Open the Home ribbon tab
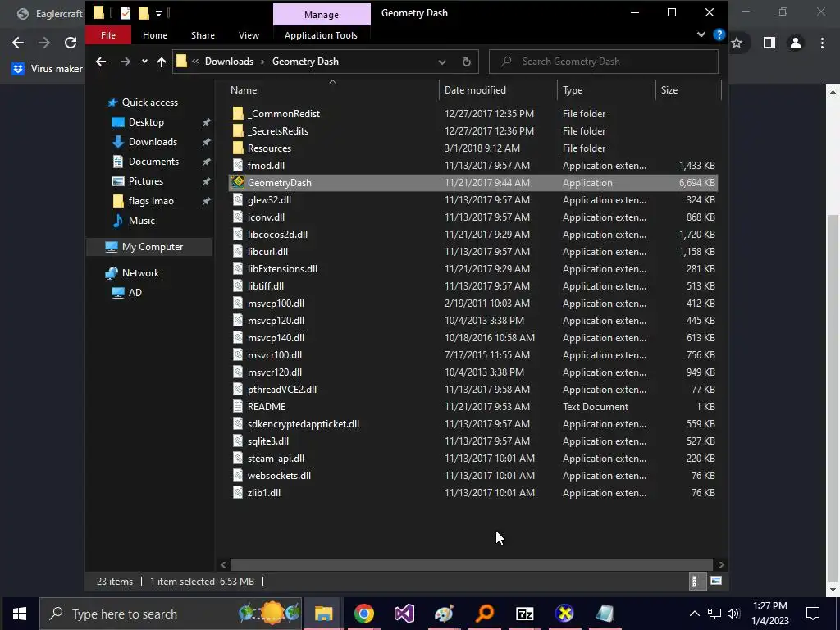Image resolution: width=840 pixels, height=630 pixels. (x=155, y=35)
